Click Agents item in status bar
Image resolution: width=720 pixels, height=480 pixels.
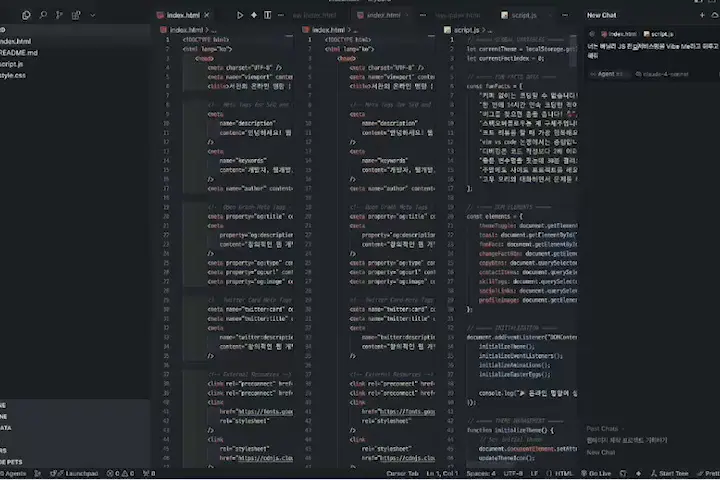pos(13,474)
